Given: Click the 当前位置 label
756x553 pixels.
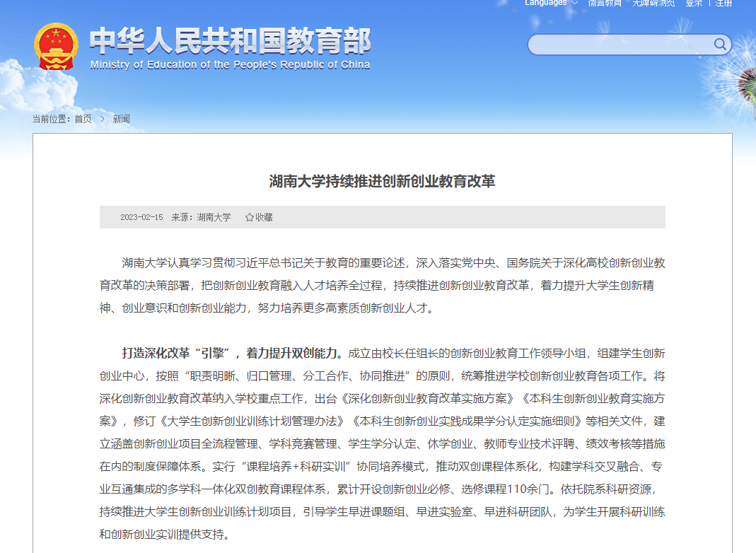Looking at the screenshot, I should pyautogui.click(x=51, y=119).
